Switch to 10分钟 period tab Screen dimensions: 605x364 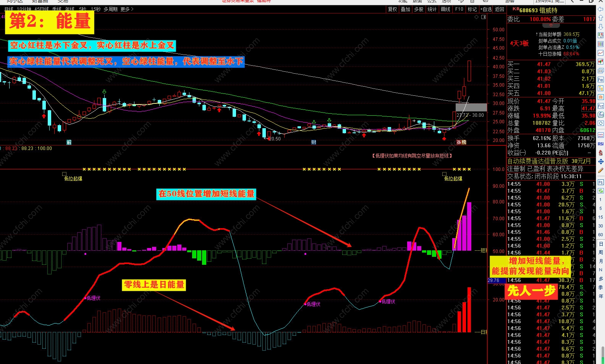click(24, 9)
